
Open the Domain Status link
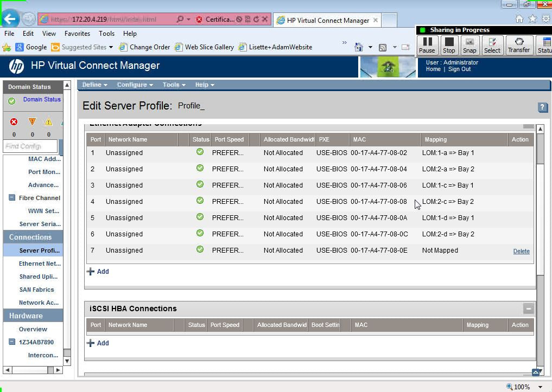tap(42, 100)
